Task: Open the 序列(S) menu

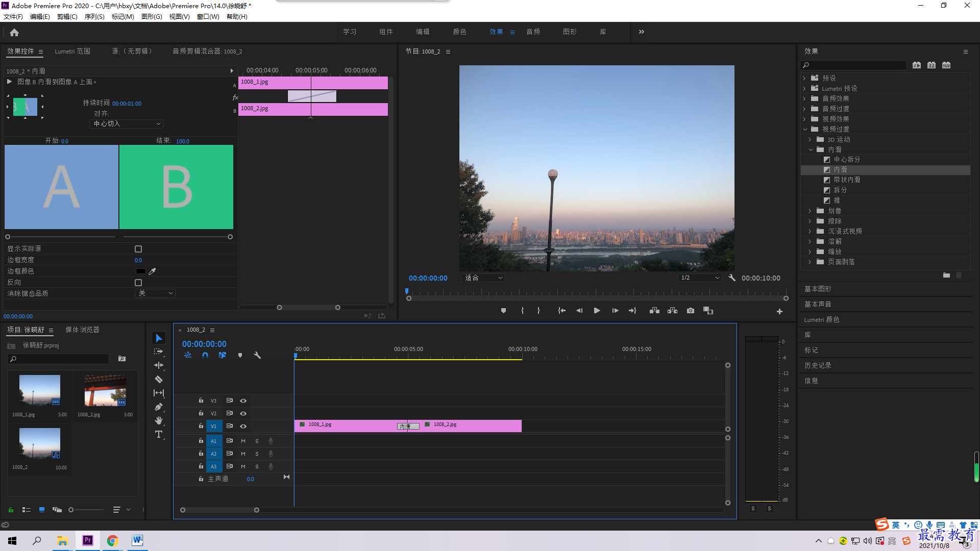Action: tap(94, 17)
